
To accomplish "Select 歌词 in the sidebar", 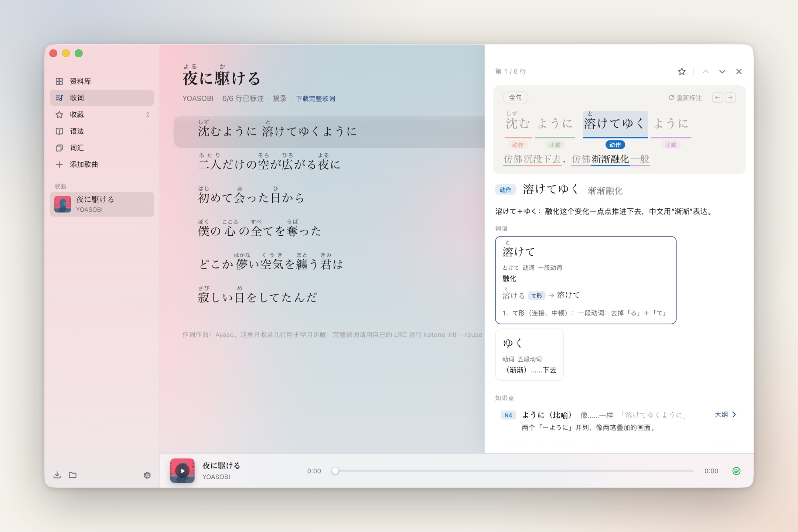I will [102, 98].
